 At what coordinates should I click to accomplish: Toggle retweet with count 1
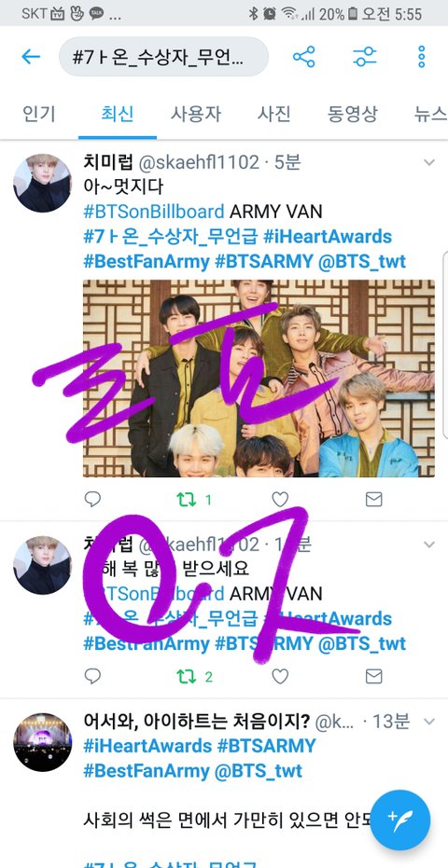[194, 500]
